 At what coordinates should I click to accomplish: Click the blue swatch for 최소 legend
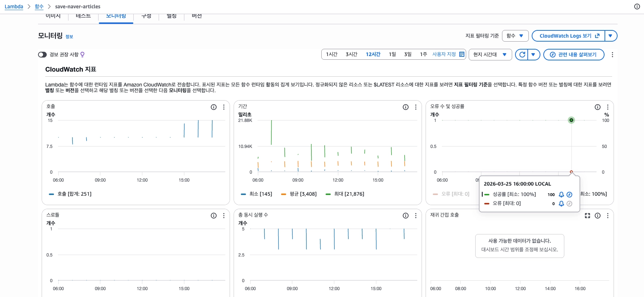[243, 194]
